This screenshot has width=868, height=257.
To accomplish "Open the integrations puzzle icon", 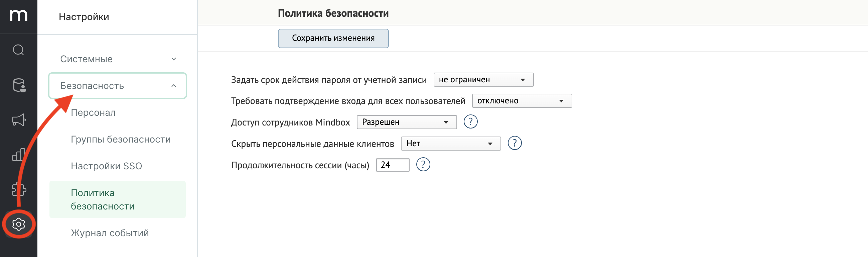I will click(18, 189).
